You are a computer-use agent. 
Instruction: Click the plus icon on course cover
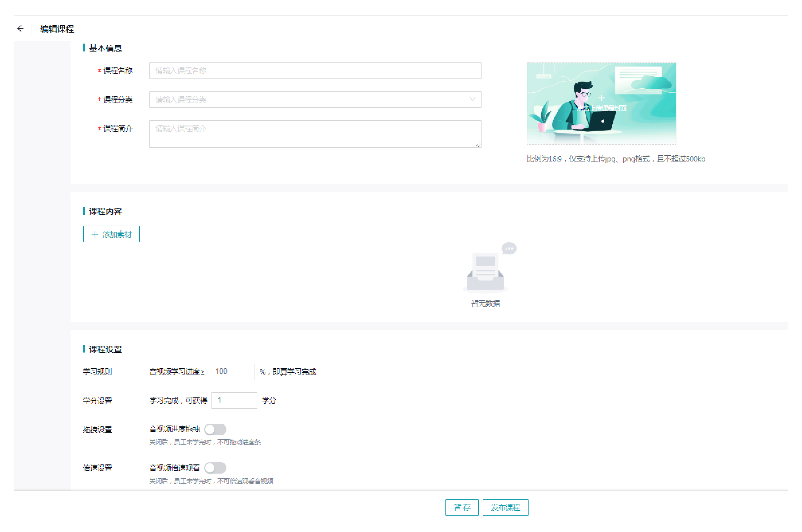pos(601,98)
